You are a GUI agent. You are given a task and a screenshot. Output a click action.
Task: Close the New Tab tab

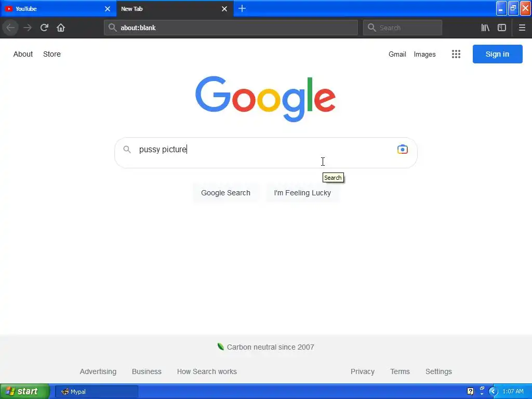224,9
